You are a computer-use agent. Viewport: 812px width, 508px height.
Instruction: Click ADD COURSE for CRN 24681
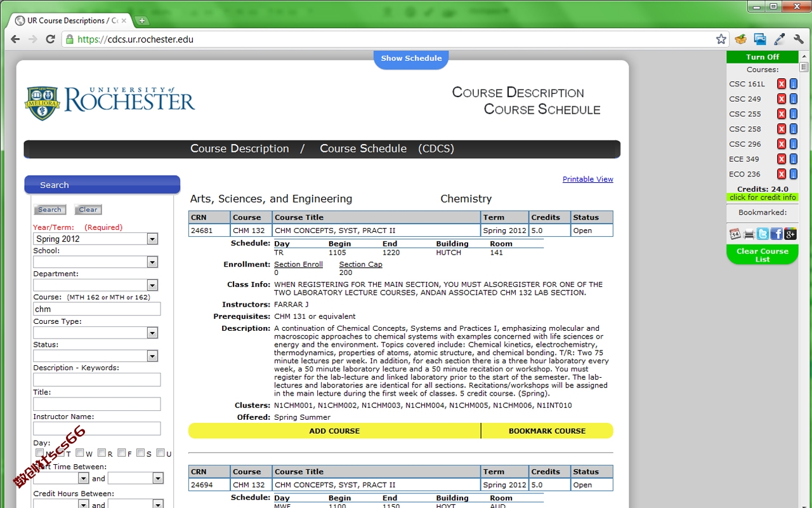click(334, 431)
